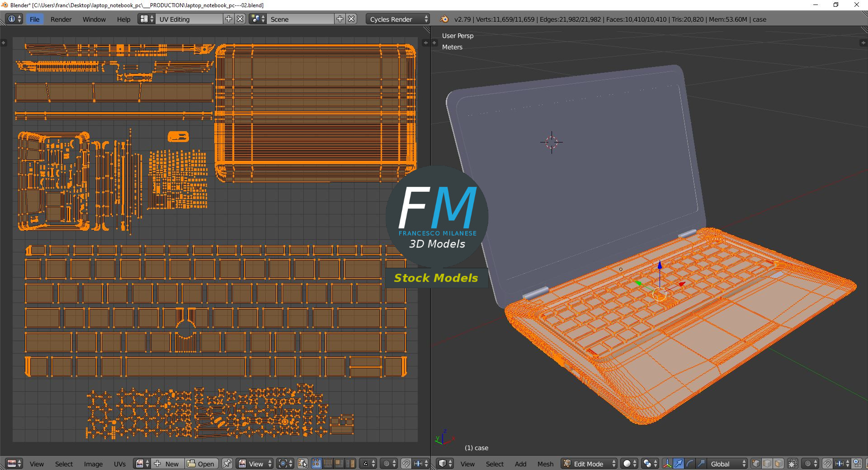Toggle UV sync selection
This screenshot has height=470, width=868.
302,464
